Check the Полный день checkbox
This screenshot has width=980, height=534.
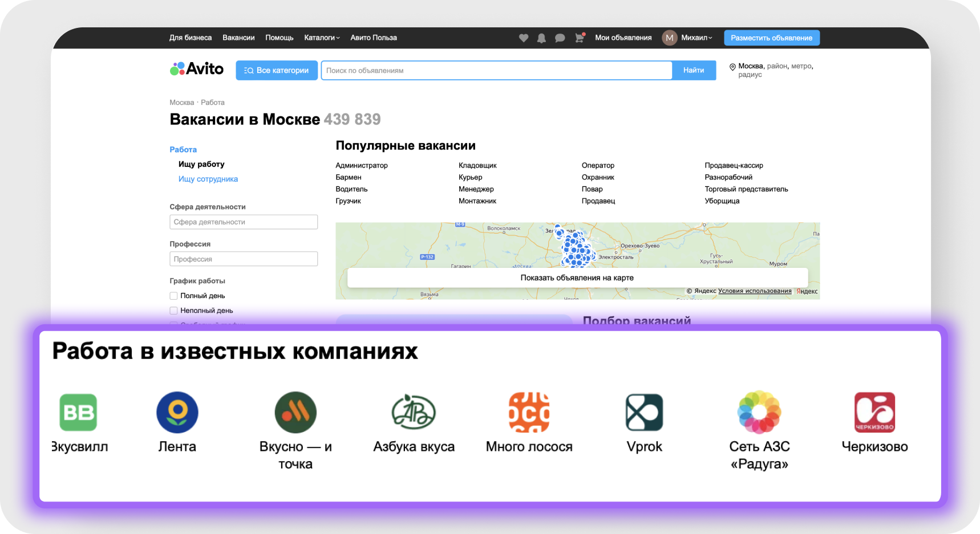pyautogui.click(x=173, y=296)
